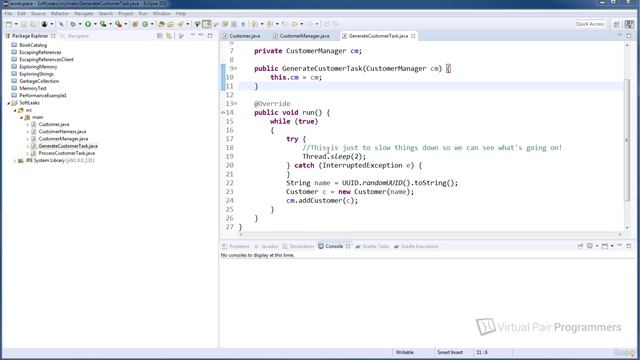Click the Open Task folder icon

pos(170,24)
